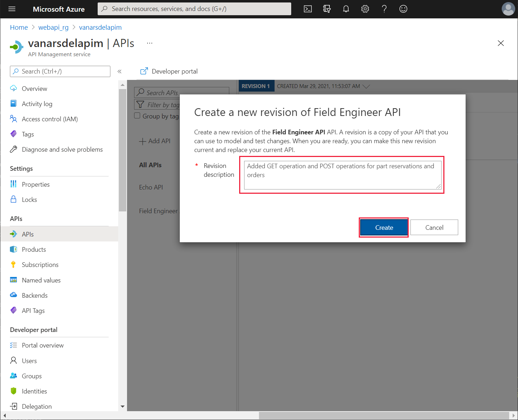The image size is (518, 420).
Task: Click the Microsoft Azure logo text
Action: [x=59, y=9]
